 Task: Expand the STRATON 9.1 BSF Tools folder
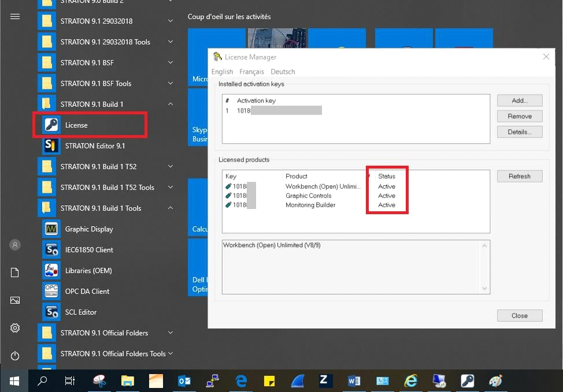coord(171,83)
